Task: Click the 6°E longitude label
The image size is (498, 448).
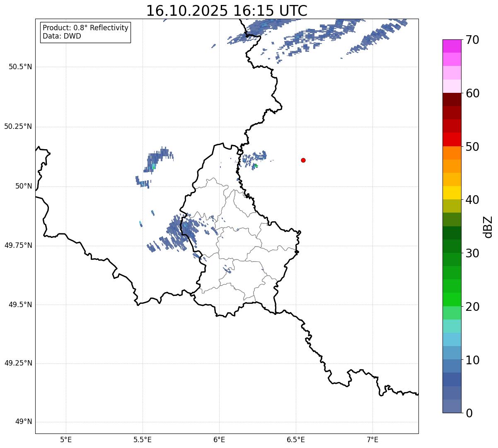Action: (219, 439)
